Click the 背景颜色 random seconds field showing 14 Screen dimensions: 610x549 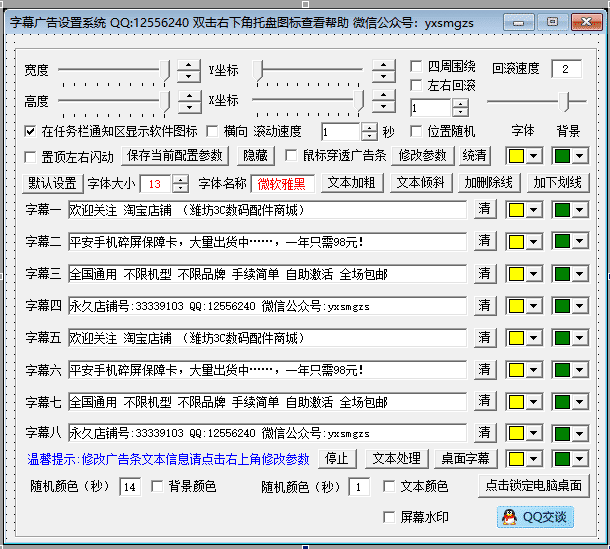point(130,487)
